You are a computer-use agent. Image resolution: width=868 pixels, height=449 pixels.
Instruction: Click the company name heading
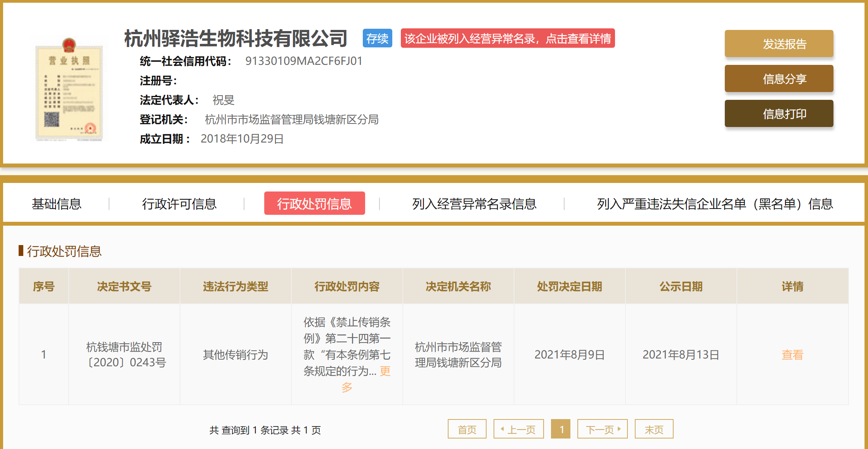click(236, 38)
